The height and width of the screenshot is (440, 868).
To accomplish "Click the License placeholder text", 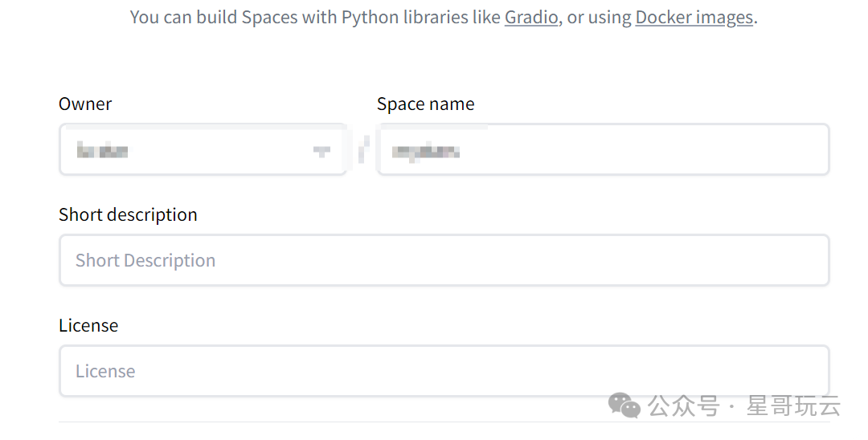I will click(105, 371).
